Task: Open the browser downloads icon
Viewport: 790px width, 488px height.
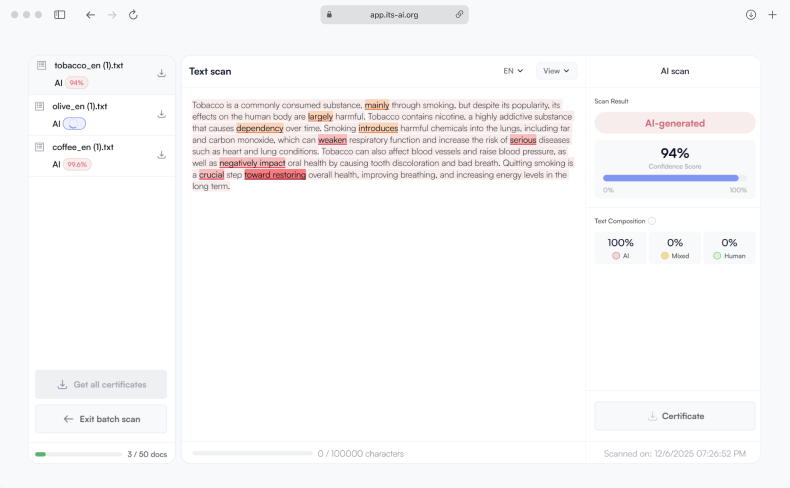Action: coord(750,15)
